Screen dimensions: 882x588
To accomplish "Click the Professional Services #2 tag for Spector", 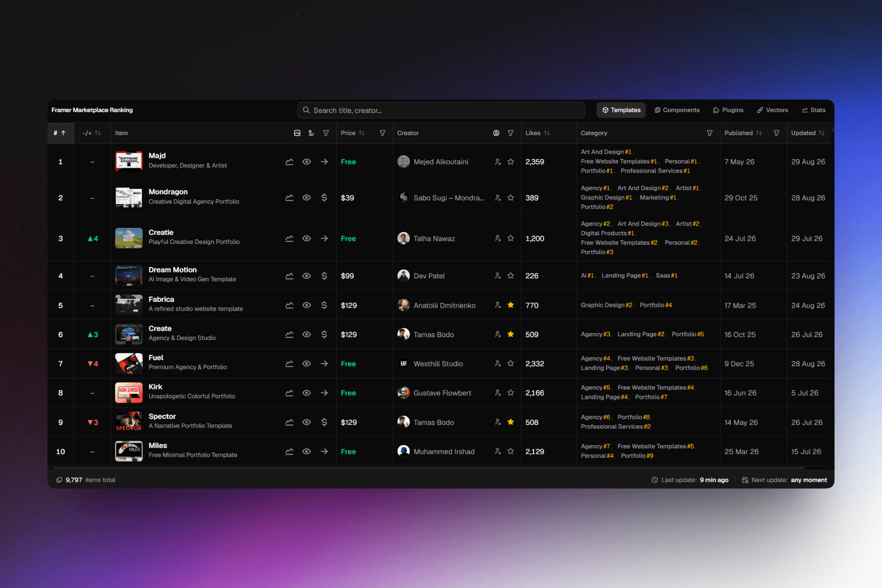I will [x=616, y=427].
